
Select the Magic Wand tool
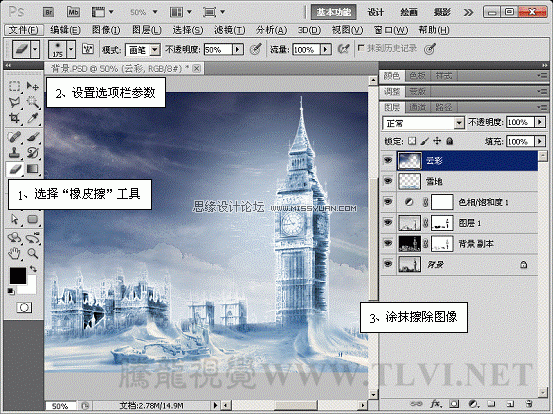tap(32, 102)
